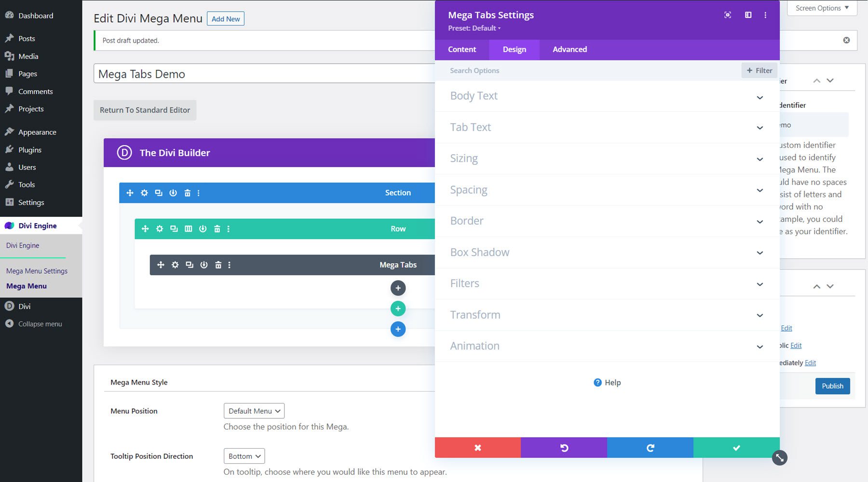Screen dimensions: 868x482
Task: Delete the Mega Tabs module via trash icon
Action: [218, 264]
